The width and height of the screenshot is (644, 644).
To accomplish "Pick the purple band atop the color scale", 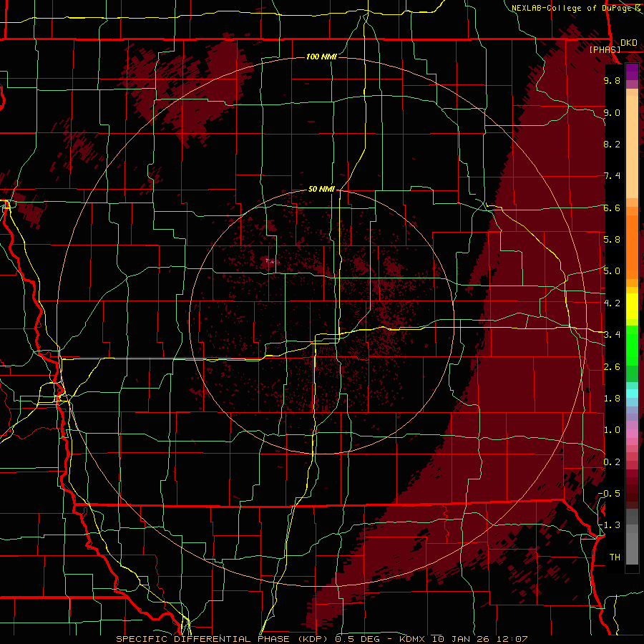I will (632, 72).
